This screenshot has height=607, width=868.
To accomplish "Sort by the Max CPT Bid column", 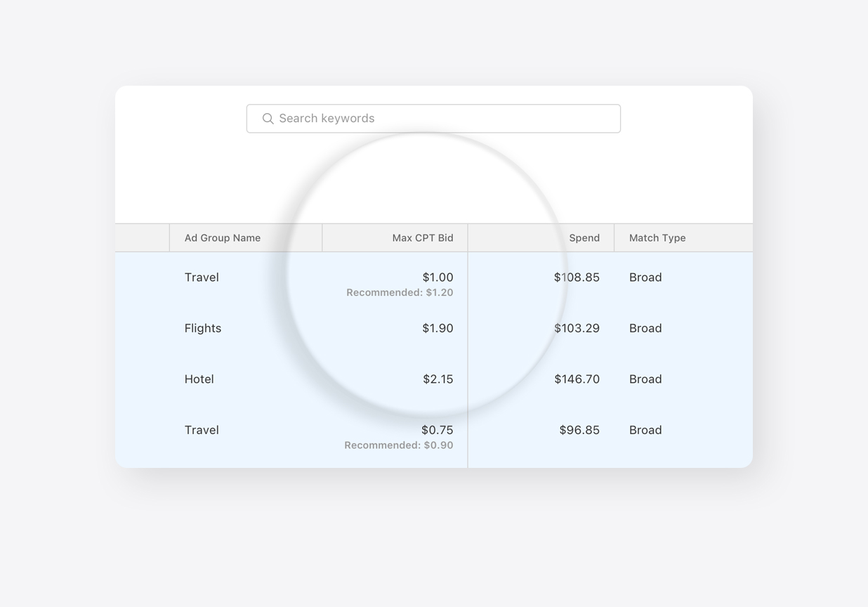I will [422, 237].
